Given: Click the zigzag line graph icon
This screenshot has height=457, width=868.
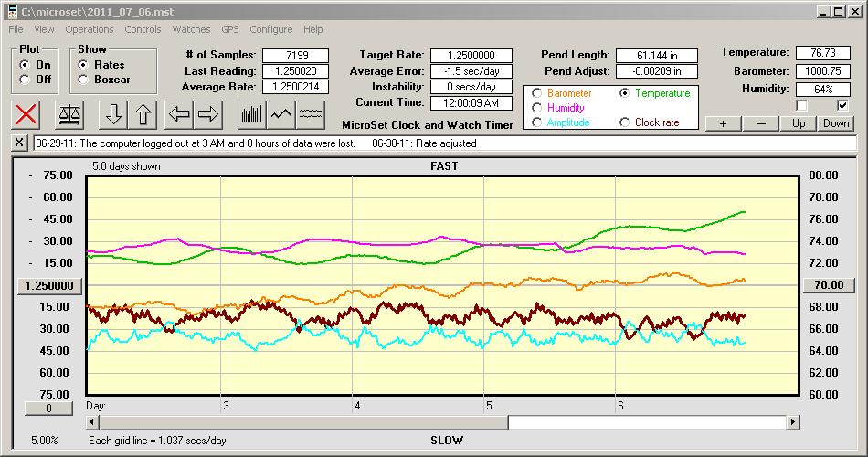Looking at the screenshot, I should point(281,114).
